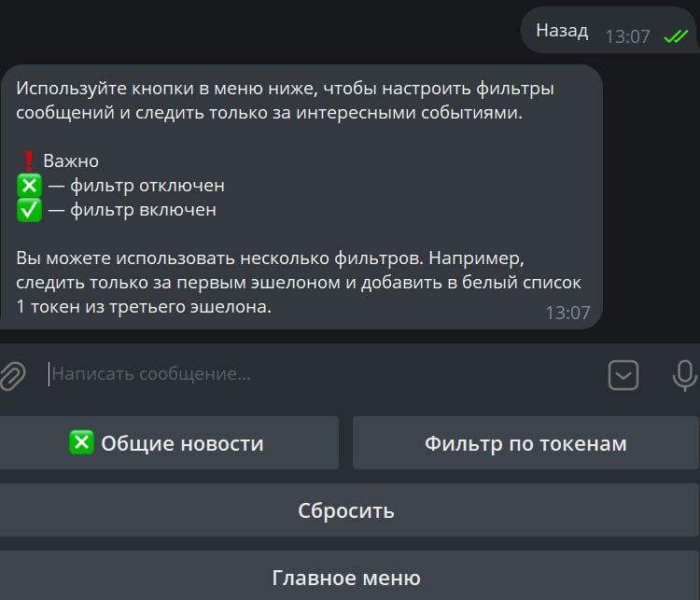Image resolution: width=700 pixels, height=600 pixels.
Task: Click the red exclamation mark emoji beside Важно
Action: (x=29, y=161)
